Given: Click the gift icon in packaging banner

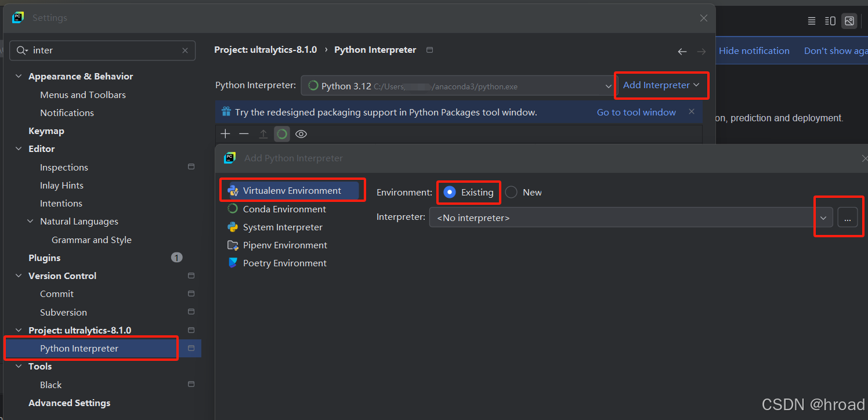Looking at the screenshot, I should pos(226,112).
